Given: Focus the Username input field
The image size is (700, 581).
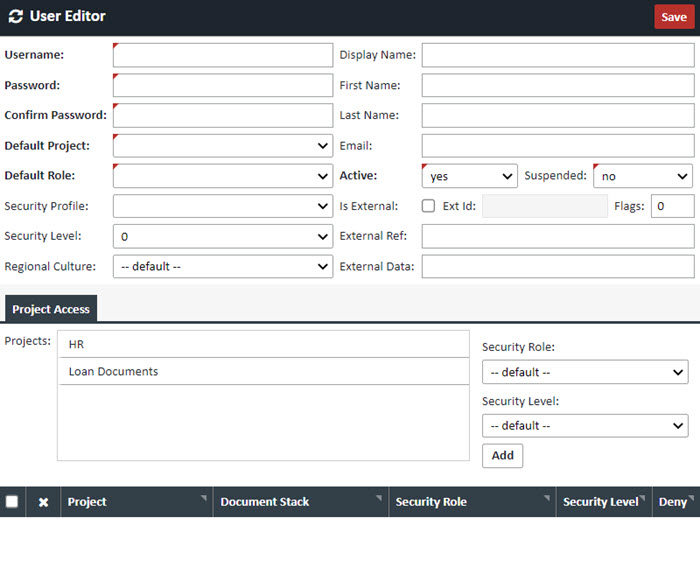Looking at the screenshot, I should click(222, 55).
